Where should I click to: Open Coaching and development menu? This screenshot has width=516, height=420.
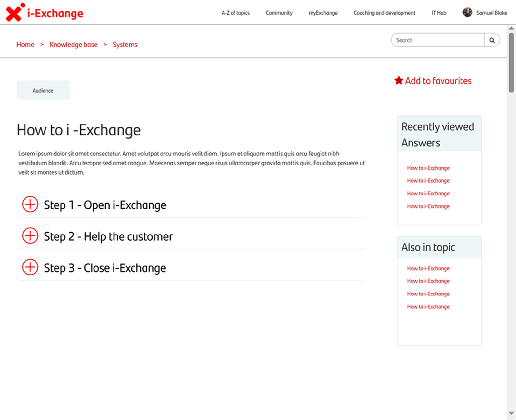(x=384, y=13)
